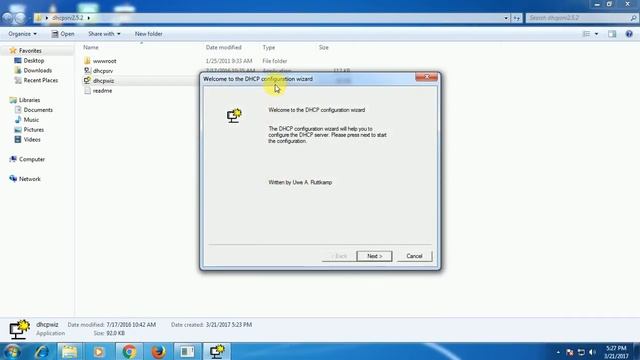Select the readme file

(102, 91)
